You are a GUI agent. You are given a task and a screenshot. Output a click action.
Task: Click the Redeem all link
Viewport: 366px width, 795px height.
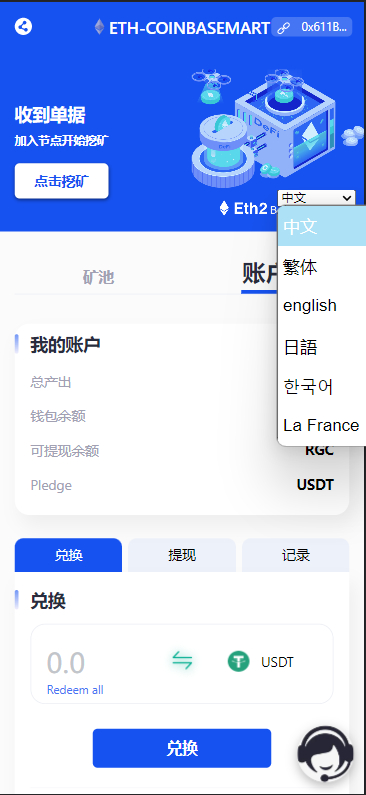click(75, 690)
